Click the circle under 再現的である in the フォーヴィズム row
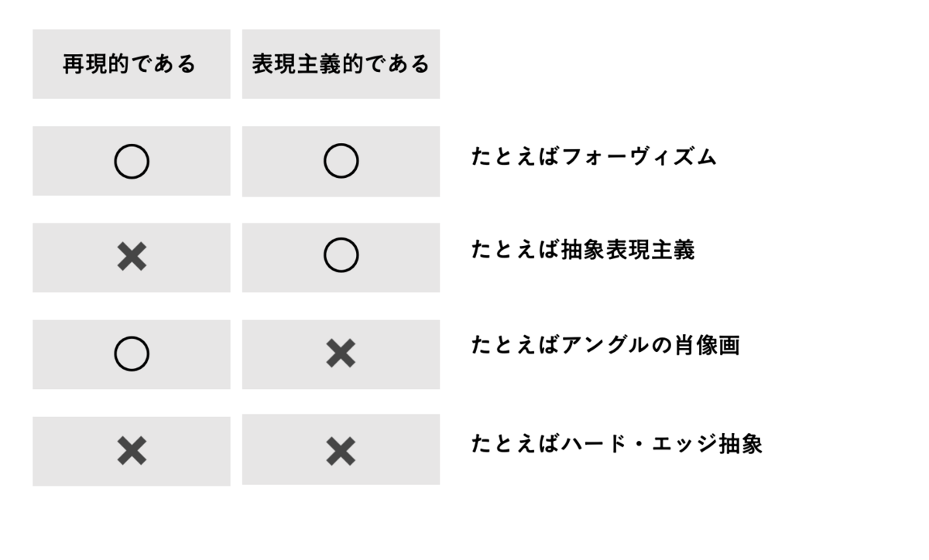Image resolution: width=929 pixels, height=560 pixels. (132, 162)
